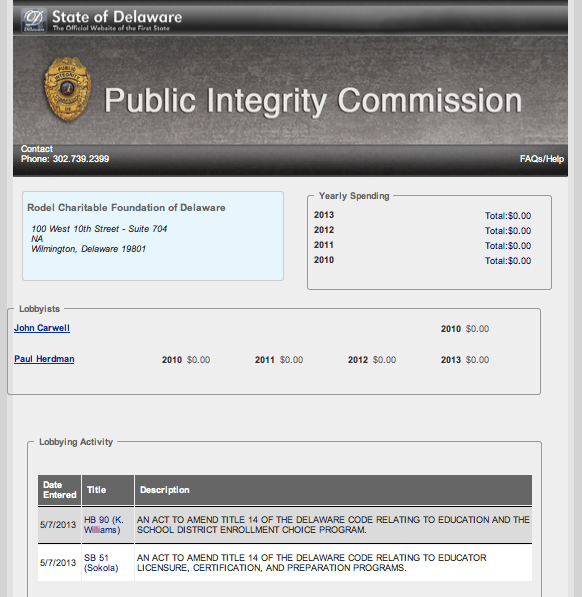Open bill SB 51 (Sokola)
Screen dimensions: 582x597
pos(101,563)
